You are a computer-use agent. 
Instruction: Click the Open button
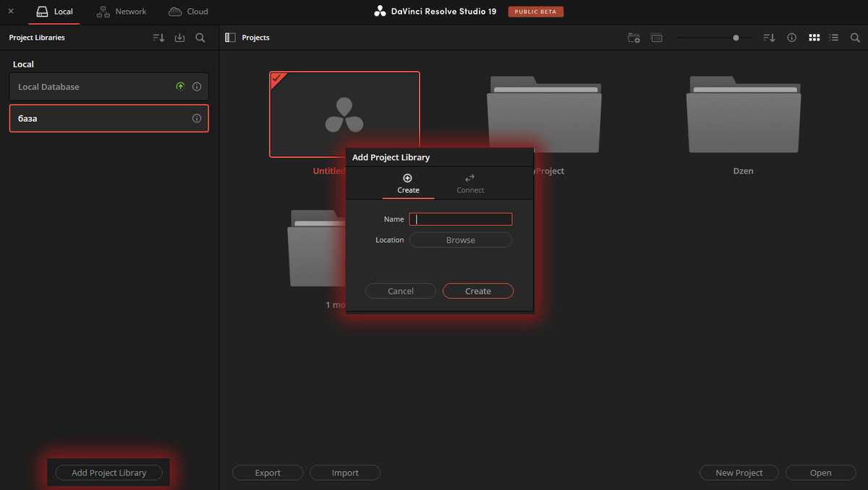(x=821, y=473)
